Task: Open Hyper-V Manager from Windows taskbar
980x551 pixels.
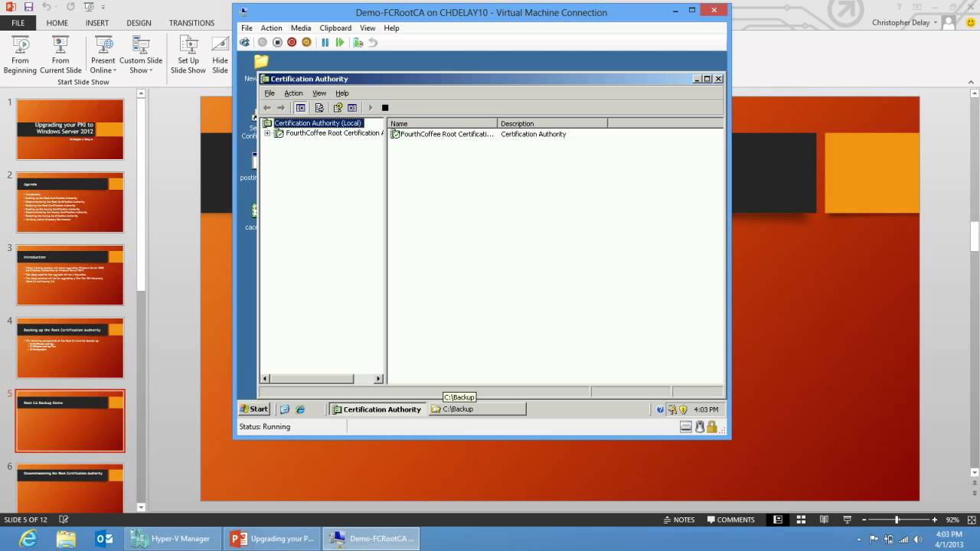Action: (x=173, y=539)
